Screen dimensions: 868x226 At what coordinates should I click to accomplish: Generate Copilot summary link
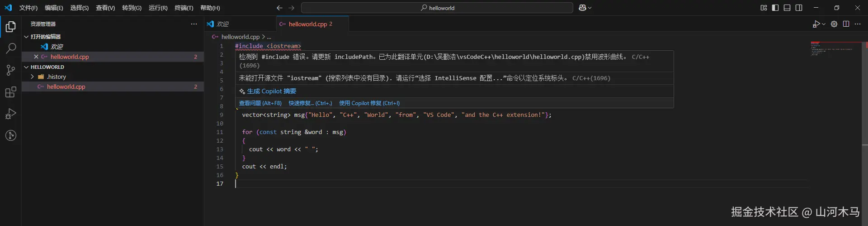272,91
